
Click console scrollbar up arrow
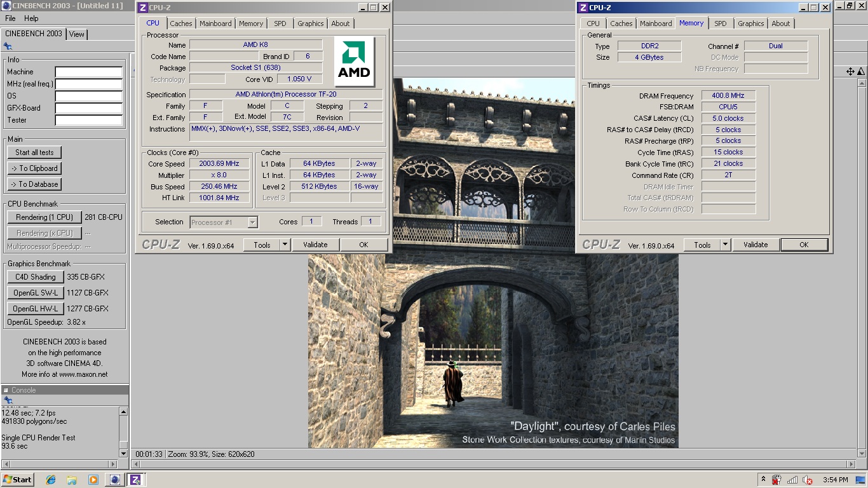pos(123,412)
